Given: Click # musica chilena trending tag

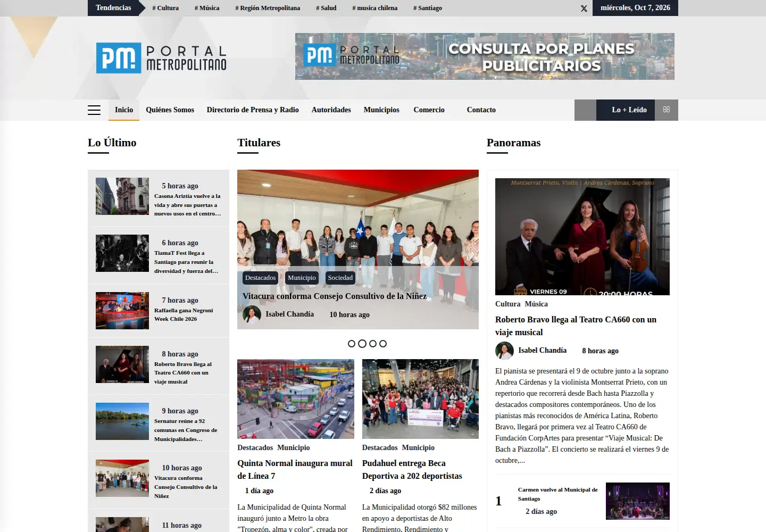Looking at the screenshot, I should pos(374,8).
